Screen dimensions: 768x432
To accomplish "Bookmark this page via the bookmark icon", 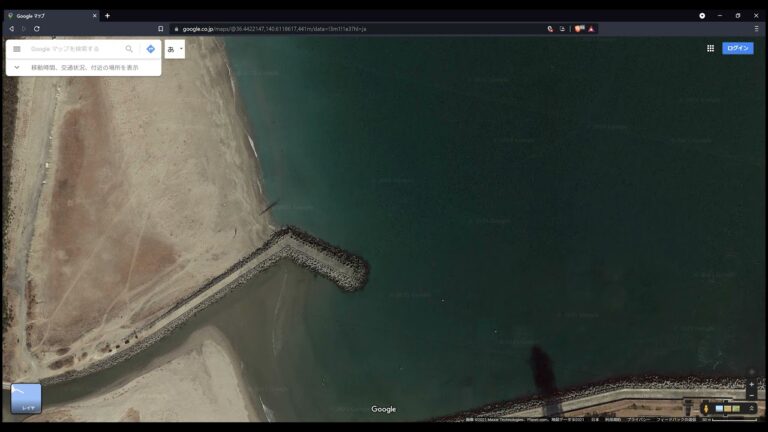I will [x=160, y=29].
